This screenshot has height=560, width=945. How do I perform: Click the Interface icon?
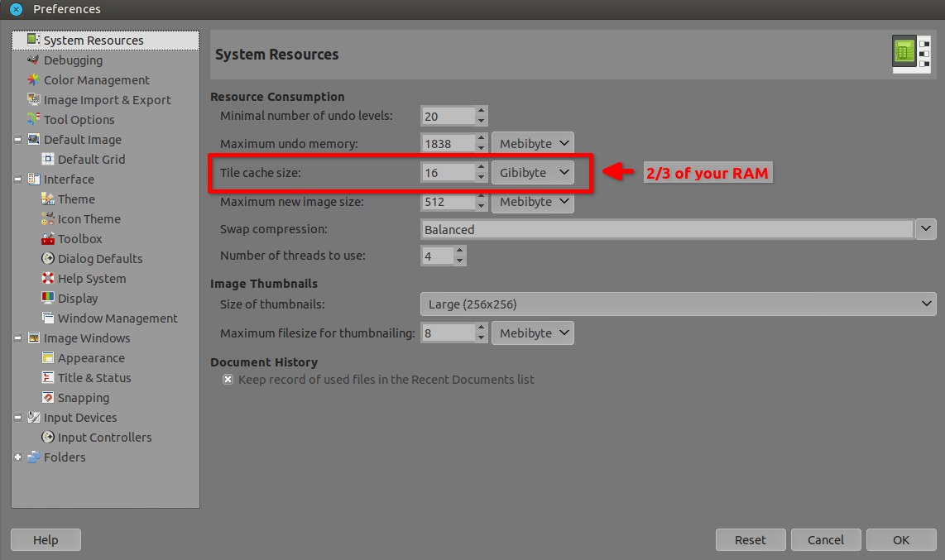tap(34, 179)
